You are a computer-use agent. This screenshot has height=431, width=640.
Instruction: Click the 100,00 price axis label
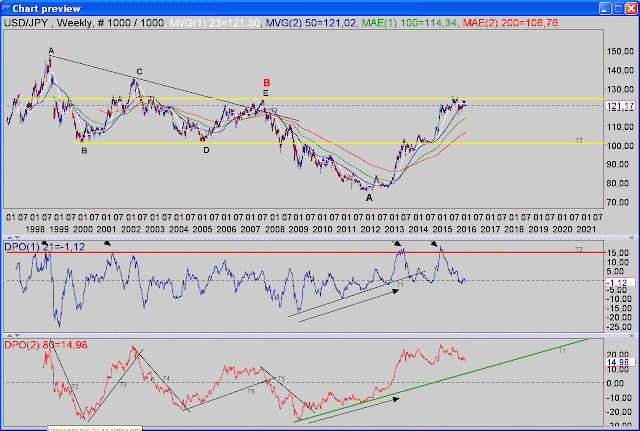(x=620, y=146)
